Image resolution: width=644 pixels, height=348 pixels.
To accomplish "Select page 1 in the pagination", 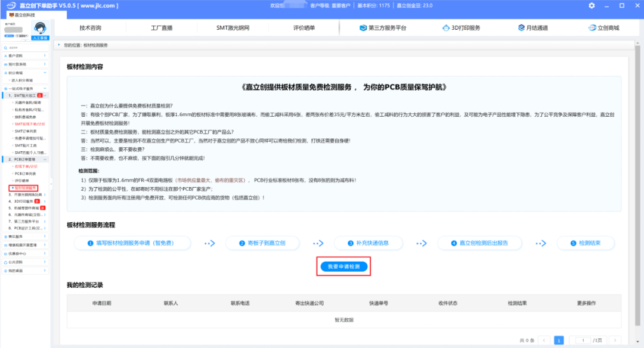I will (559, 340).
